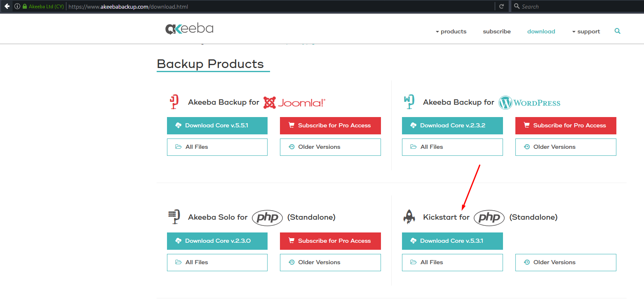The width and height of the screenshot is (644, 305).
Task: Click the browser back arrow button
Action: [x=7, y=6]
